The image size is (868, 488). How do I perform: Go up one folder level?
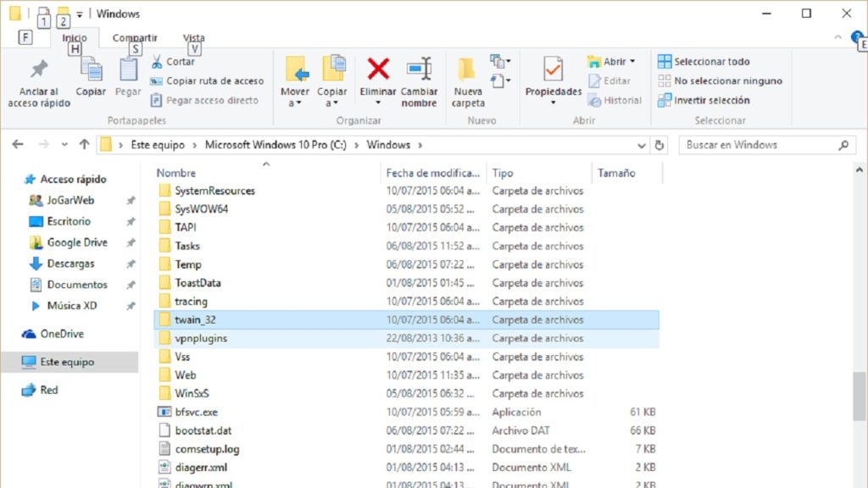coord(84,144)
